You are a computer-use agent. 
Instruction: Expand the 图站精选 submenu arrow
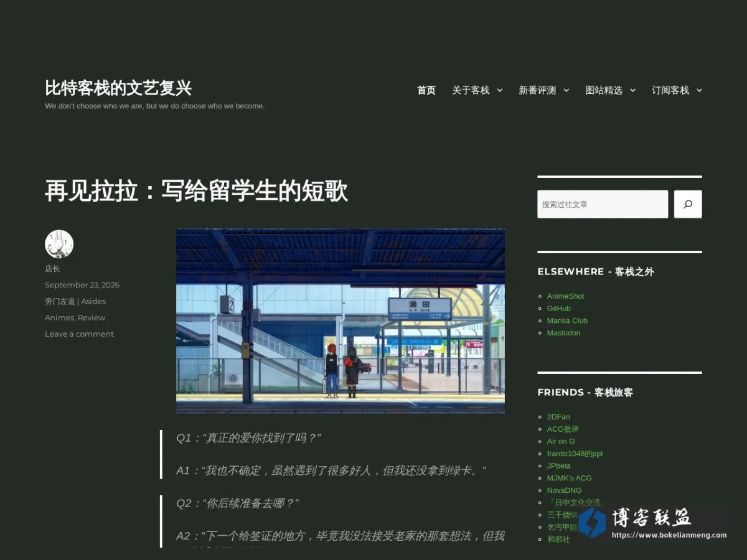632,90
